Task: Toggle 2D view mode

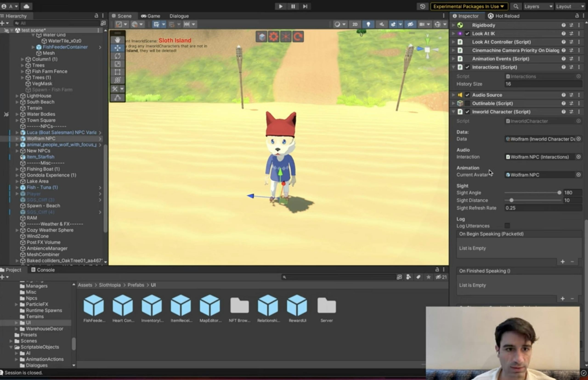Action: [x=355, y=24]
